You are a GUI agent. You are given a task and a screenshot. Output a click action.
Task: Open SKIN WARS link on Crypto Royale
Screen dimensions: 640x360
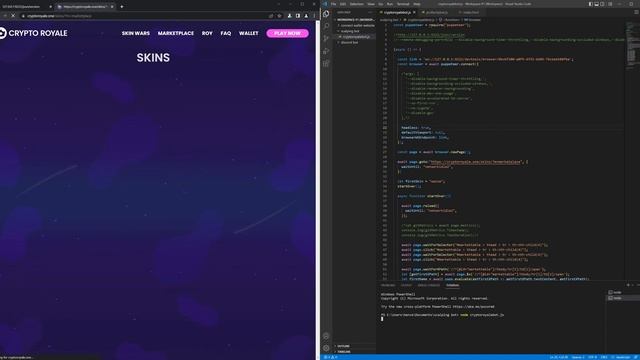pyautogui.click(x=136, y=33)
